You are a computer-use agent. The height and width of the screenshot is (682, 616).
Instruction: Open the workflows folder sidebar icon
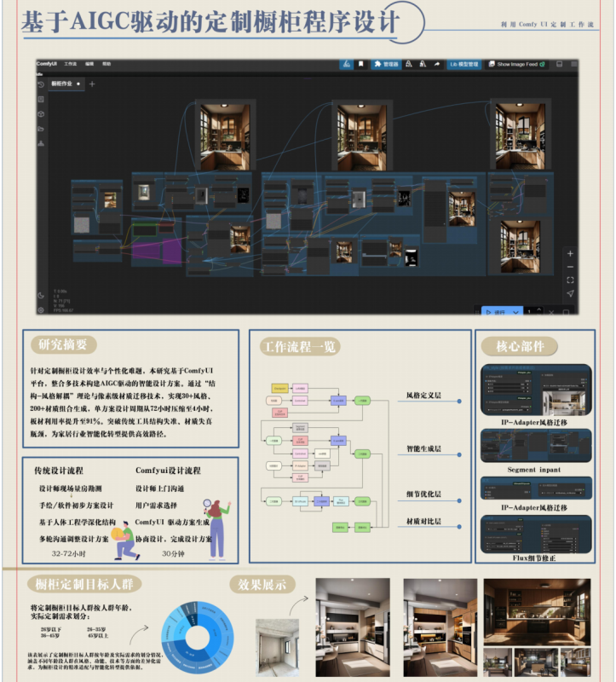41,129
